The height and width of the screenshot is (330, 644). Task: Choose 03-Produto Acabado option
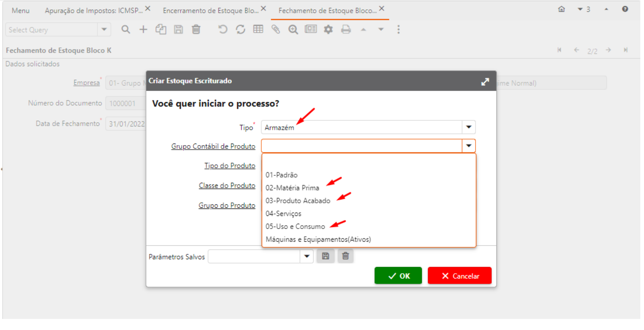[369, 201]
